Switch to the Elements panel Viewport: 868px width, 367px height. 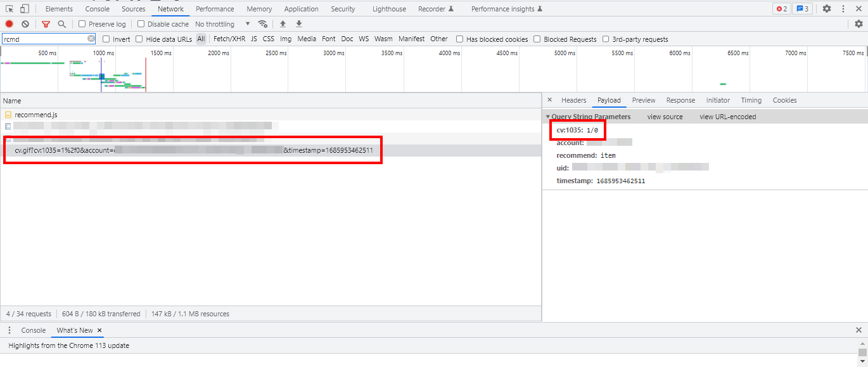[59, 9]
